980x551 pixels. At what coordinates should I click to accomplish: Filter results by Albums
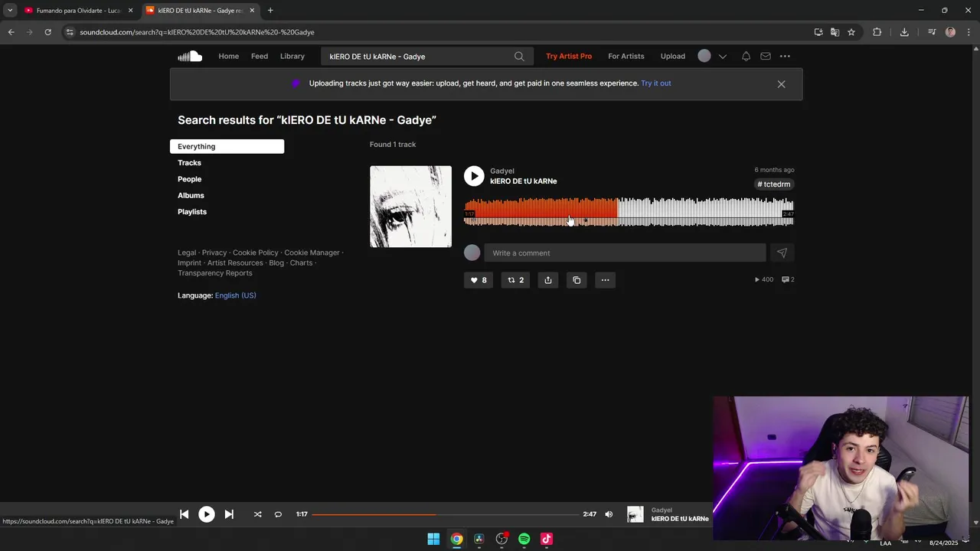point(191,195)
